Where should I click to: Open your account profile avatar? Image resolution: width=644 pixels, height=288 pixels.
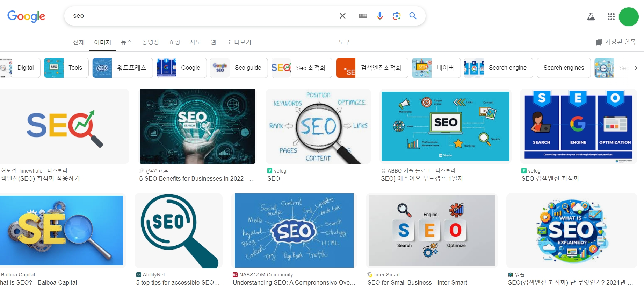pos(629,16)
